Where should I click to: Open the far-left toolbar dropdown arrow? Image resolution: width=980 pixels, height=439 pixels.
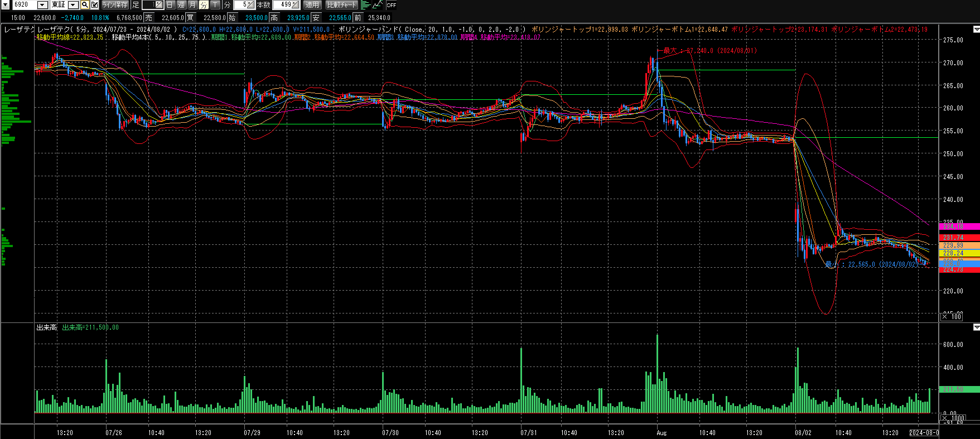point(6,5)
